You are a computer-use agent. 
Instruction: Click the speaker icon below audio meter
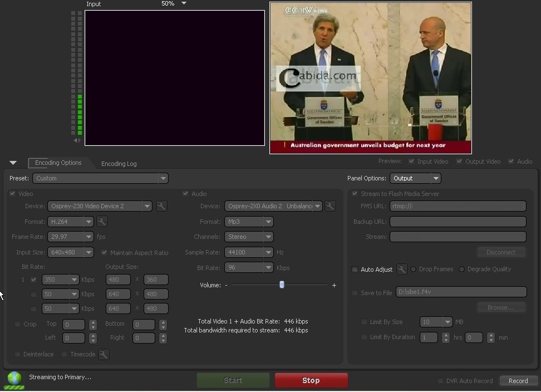pyautogui.click(x=77, y=140)
